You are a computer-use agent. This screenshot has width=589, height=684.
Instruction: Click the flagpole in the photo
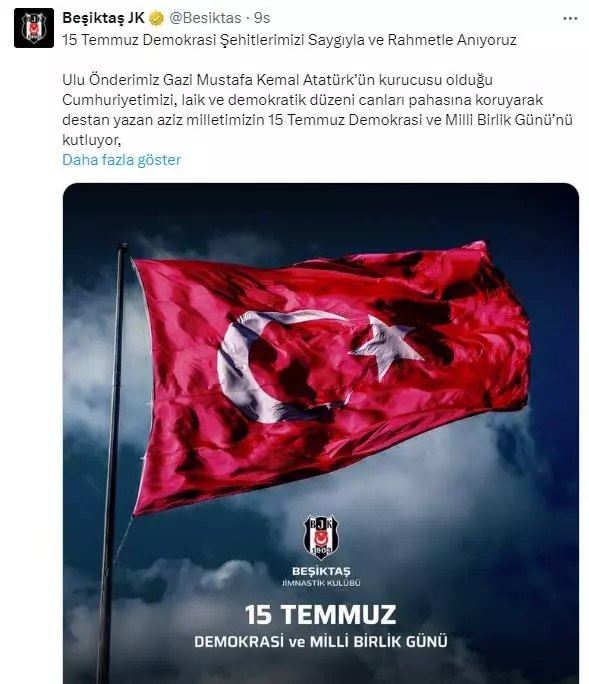coord(112,462)
